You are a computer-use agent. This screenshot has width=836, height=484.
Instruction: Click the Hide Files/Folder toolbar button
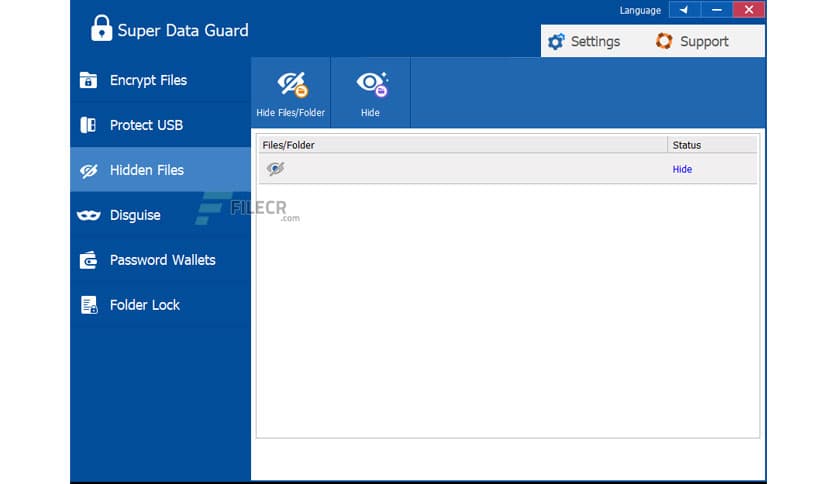(x=291, y=93)
